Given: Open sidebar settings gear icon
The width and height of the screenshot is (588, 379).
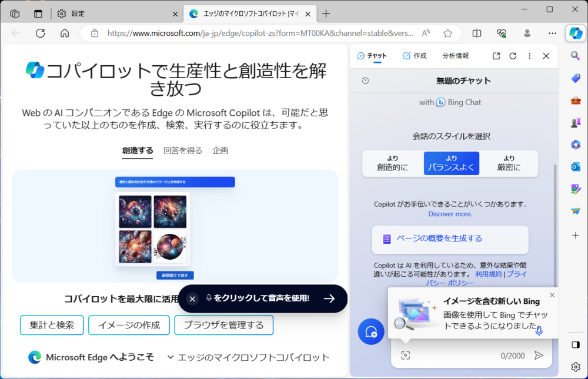Looking at the screenshot, I should click(576, 367).
